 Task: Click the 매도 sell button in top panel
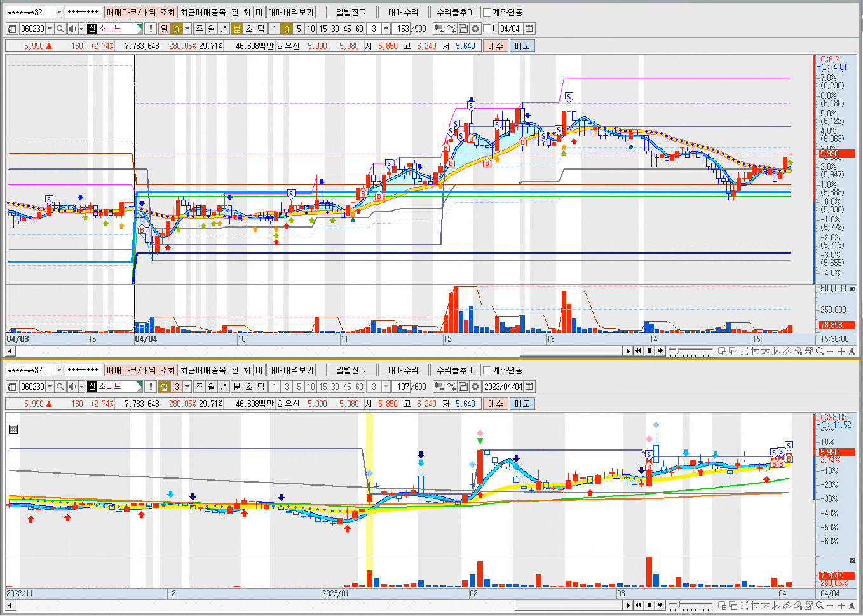coord(522,46)
